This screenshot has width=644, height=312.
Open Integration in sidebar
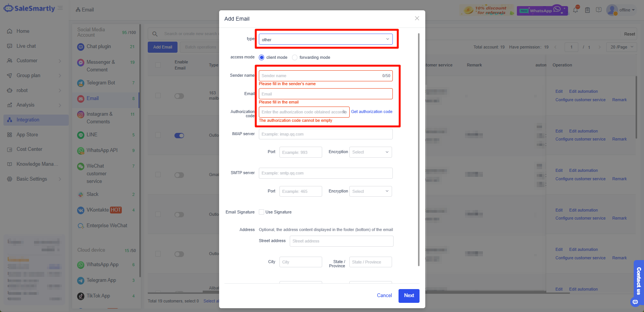click(36, 120)
